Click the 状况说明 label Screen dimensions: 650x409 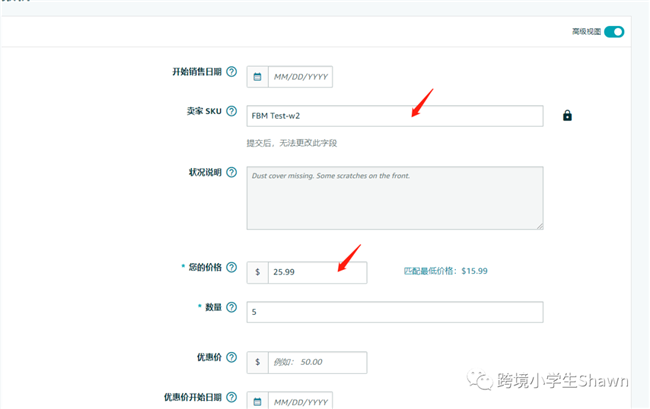pyautogui.click(x=205, y=172)
